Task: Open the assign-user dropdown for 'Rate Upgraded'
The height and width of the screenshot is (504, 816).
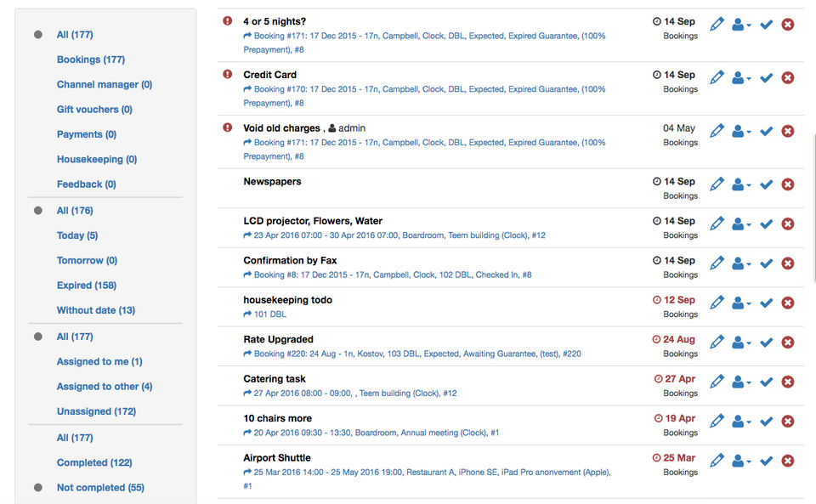Action: 741,343
